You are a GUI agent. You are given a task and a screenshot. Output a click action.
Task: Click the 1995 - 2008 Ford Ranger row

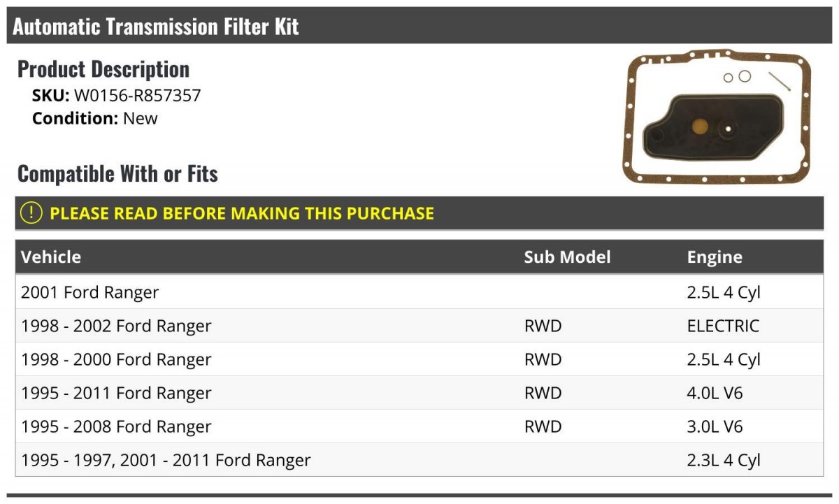(x=419, y=426)
